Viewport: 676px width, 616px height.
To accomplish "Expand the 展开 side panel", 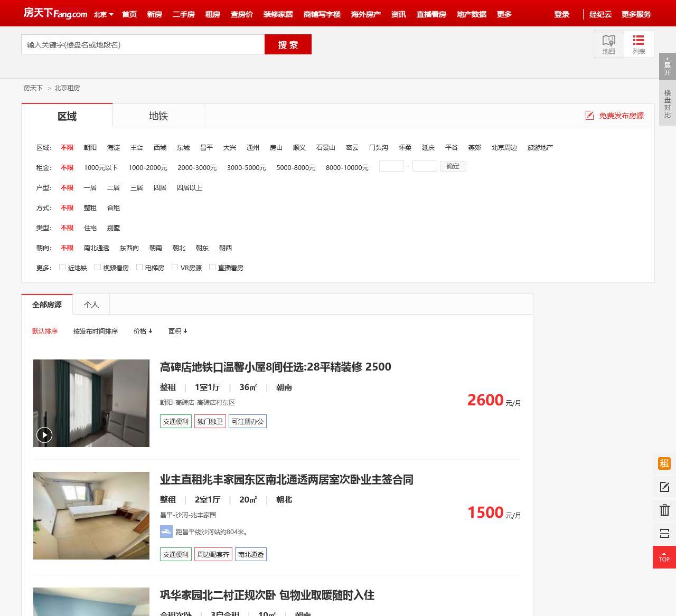I will (x=668, y=66).
